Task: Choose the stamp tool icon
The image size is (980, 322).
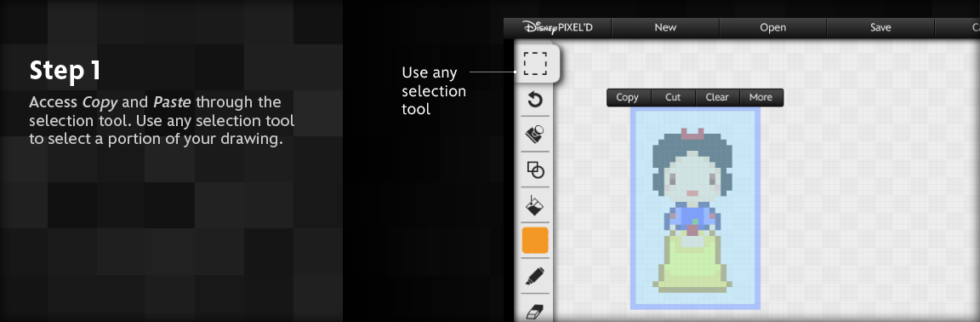Action: [x=535, y=134]
